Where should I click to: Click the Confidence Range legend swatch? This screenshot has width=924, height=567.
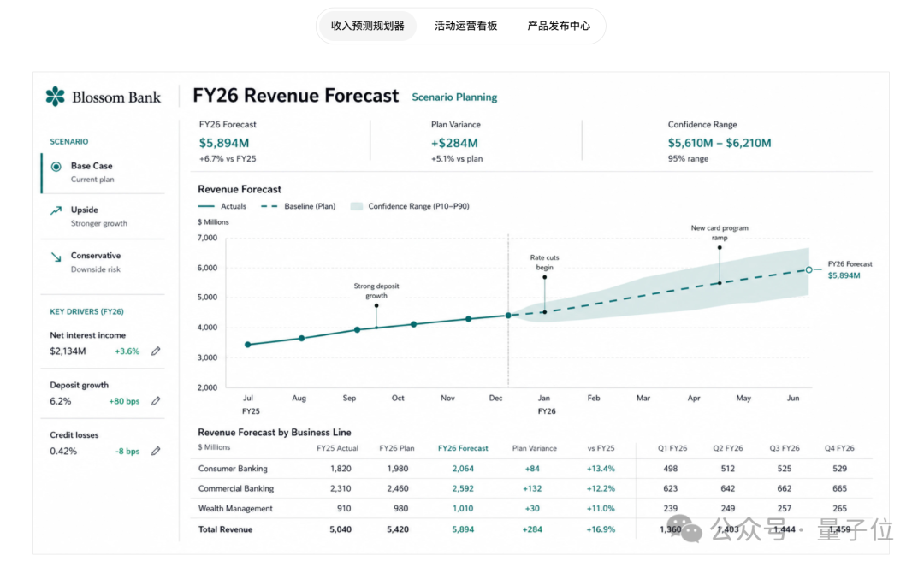pos(357,206)
